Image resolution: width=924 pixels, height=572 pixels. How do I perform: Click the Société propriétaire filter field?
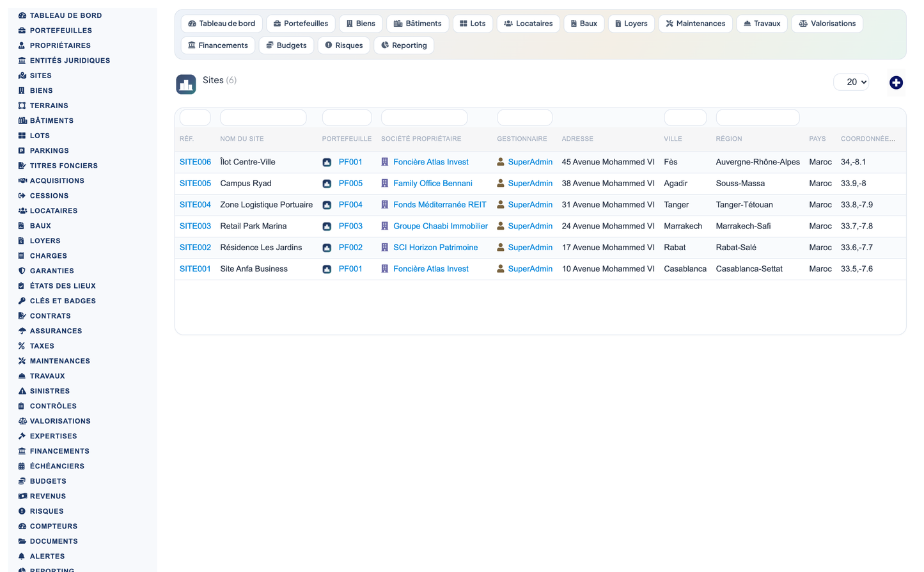[424, 118]
